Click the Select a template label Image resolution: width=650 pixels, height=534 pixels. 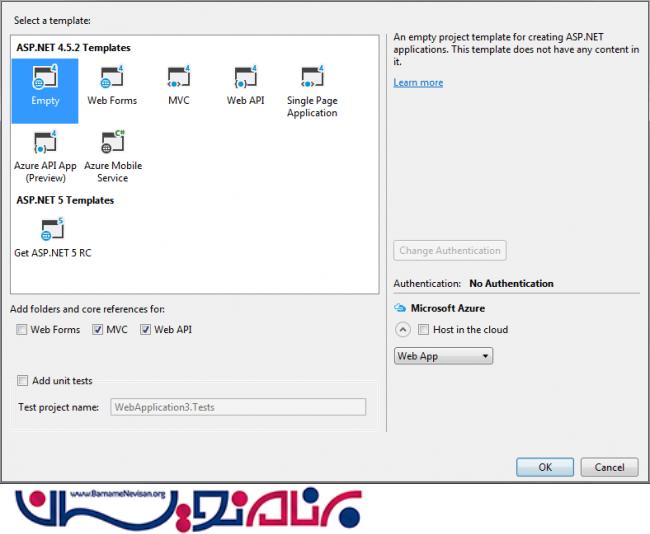[52, 20]
